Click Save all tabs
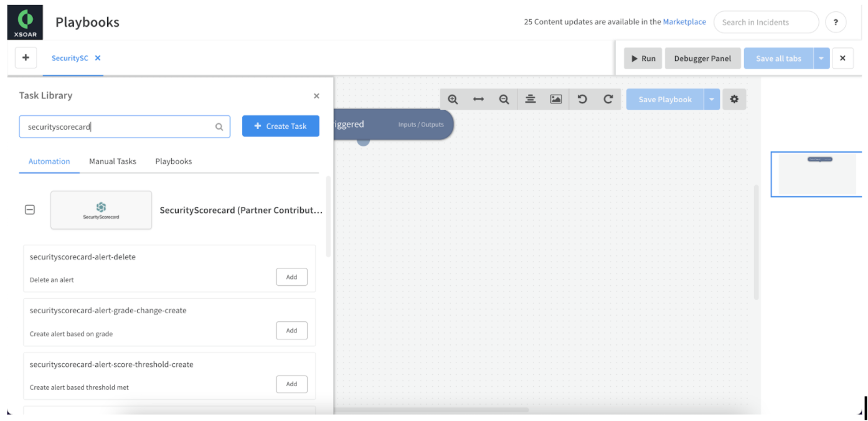The width and height of the screenshot is (868, 421). (778, 58)
